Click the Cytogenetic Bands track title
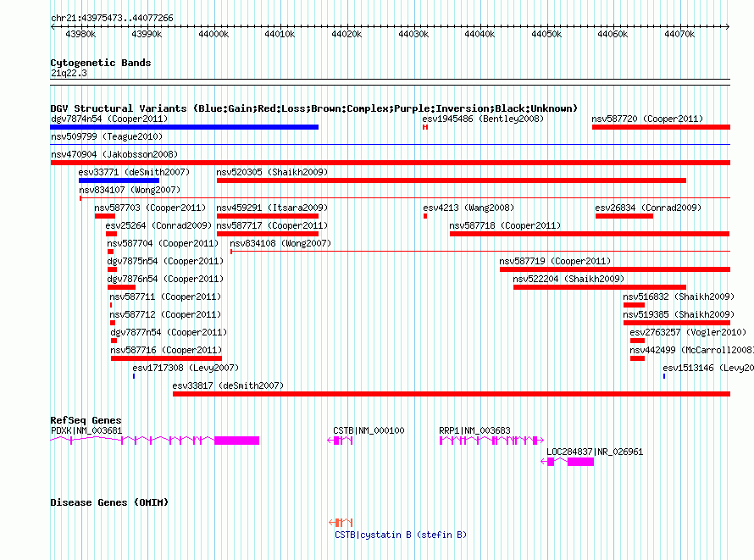Viewport: 754px width, 560px height. pyautogui.click(x=101, y=63)
